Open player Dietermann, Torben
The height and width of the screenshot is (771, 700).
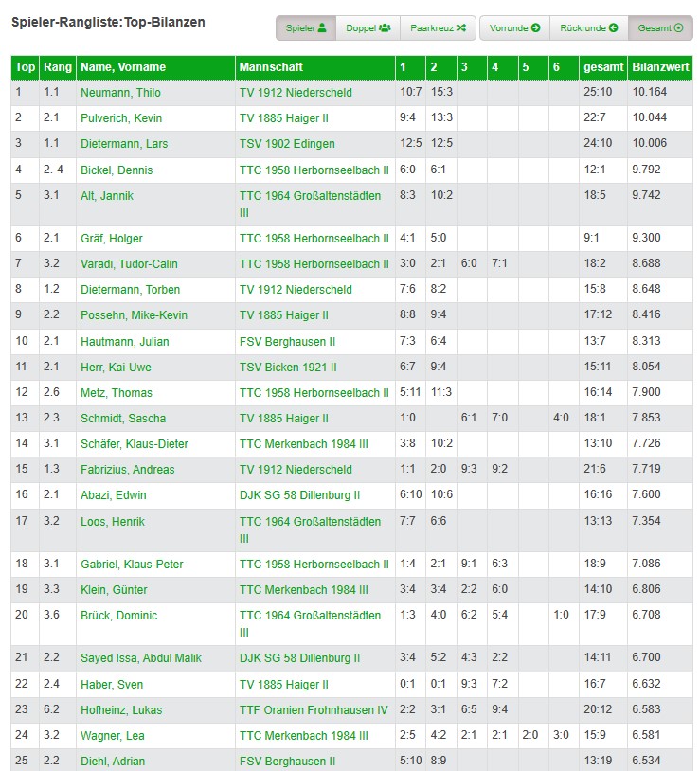tap(131, 290)
